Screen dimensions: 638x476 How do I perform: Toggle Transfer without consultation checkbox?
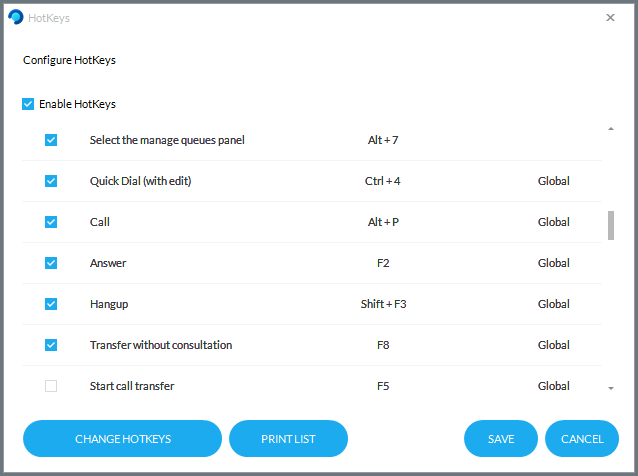[x=51, y=345]
